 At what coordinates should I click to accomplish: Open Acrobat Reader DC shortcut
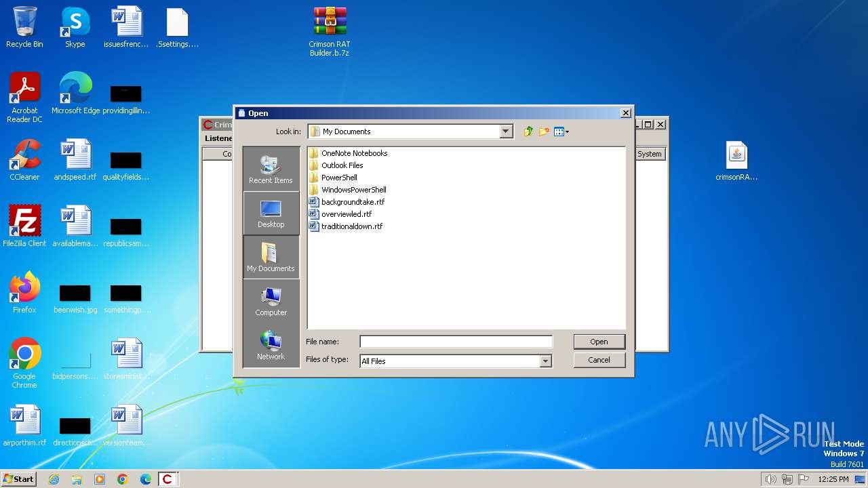[24, 98]
